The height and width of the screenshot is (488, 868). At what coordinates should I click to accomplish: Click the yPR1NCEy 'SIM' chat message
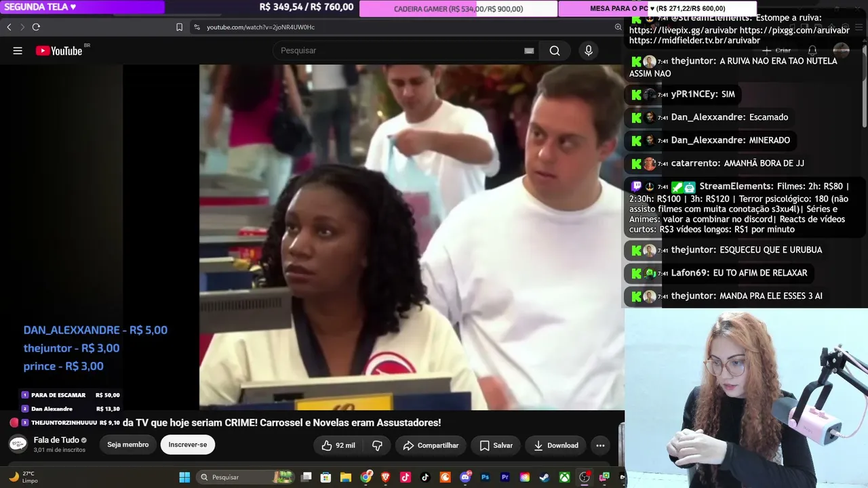click(683, 94)
